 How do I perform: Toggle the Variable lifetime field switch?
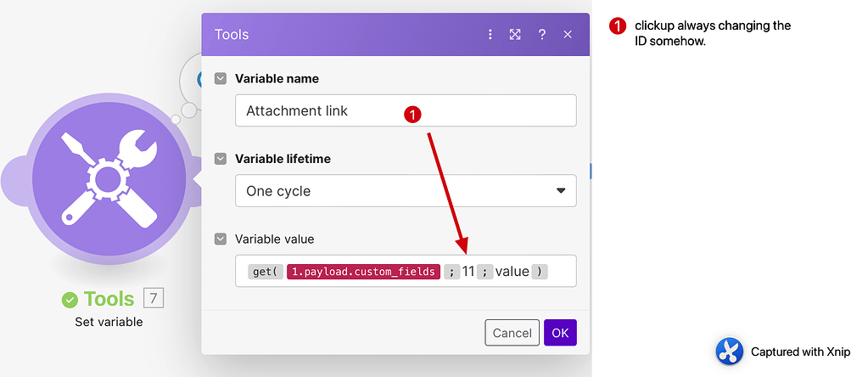click(x=221, y=159)
